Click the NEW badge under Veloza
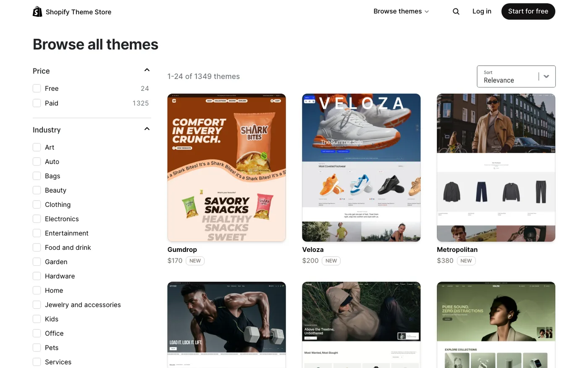Viewport: 588px width, 368px height. pos(331,261)
